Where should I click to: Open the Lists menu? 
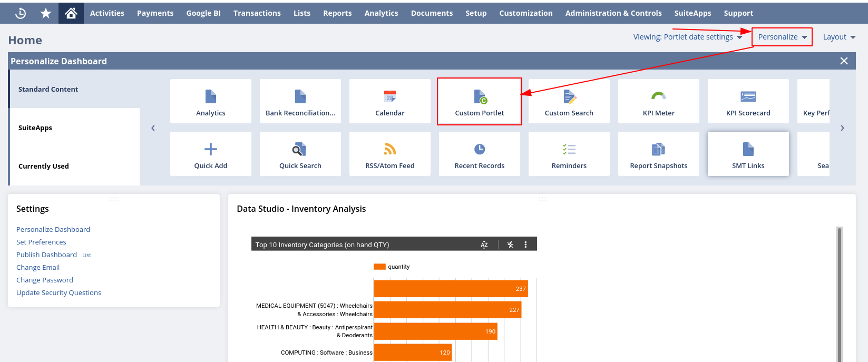click(302, 13)
